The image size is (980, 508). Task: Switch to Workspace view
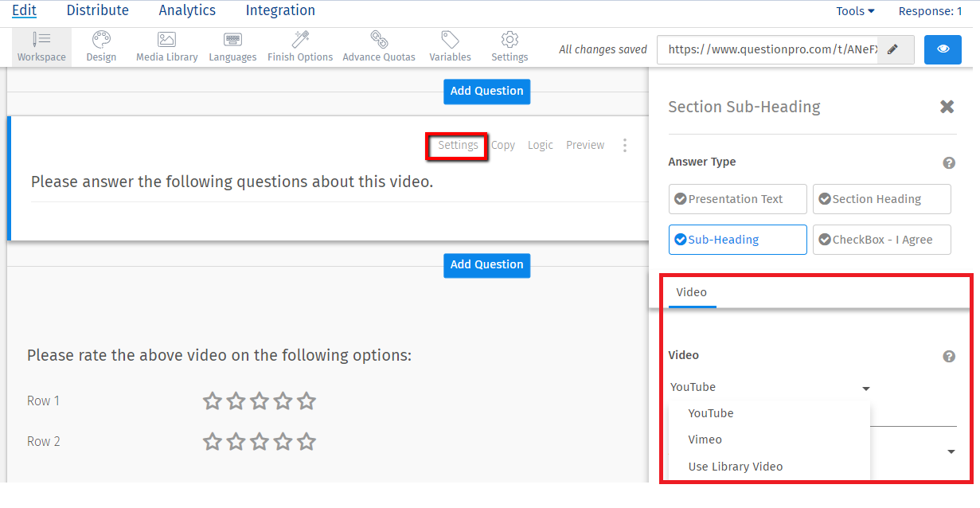41,46
